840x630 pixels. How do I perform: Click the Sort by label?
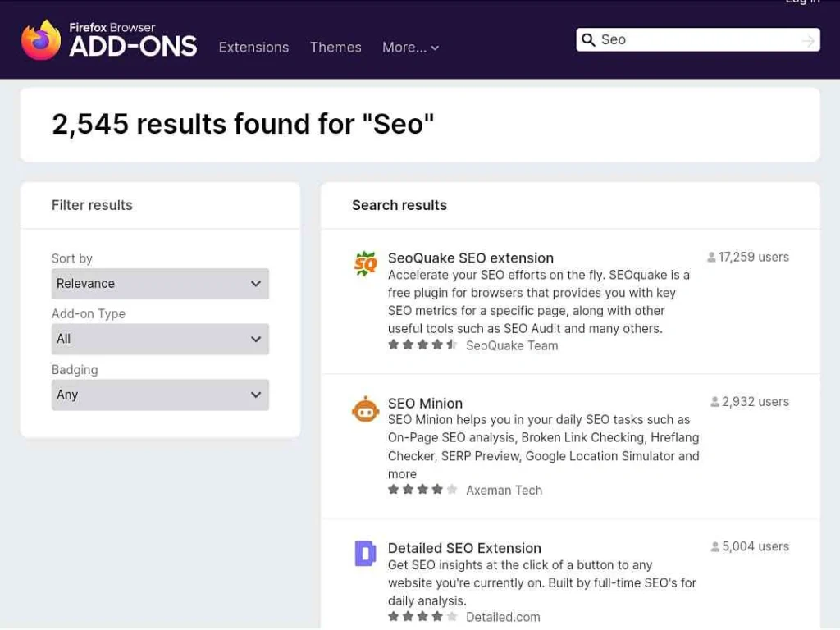point(72,258)
